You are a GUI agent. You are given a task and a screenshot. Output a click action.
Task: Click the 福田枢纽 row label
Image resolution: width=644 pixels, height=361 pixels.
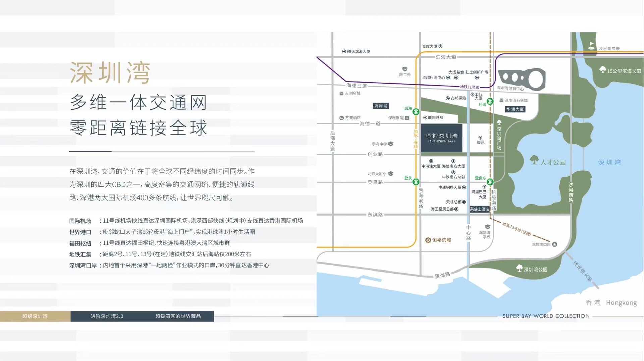click(x=80, y=243)
